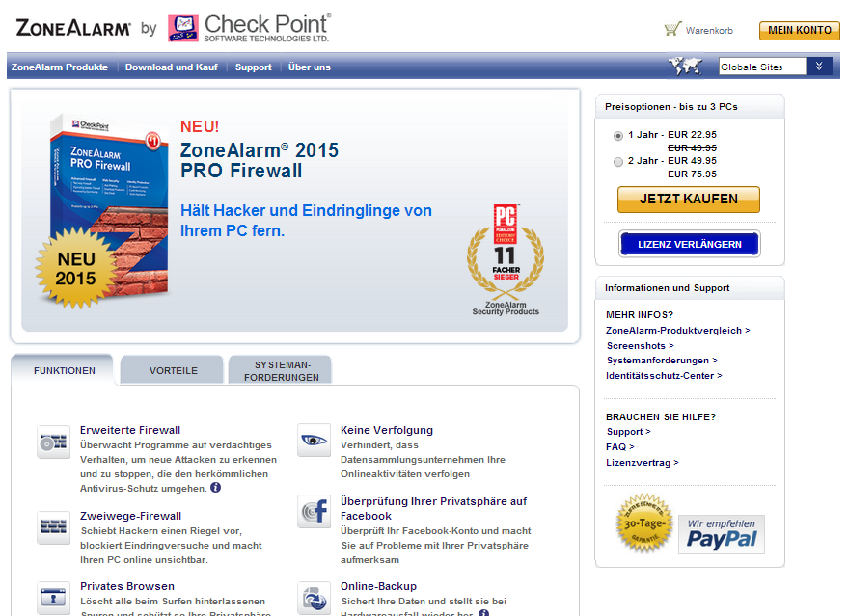The width and height of the screenshot is (848, 616).
Task: Click the struck-through EUR 49.95 price
Action: 692,148
